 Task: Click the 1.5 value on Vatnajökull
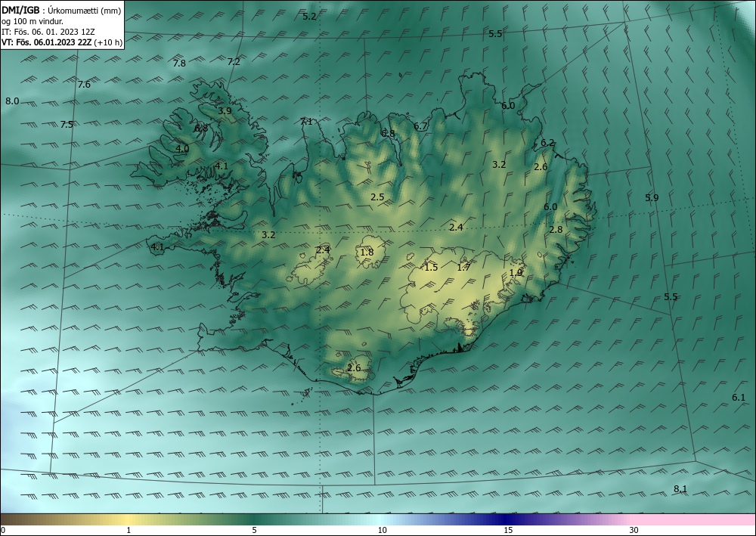point(431,267)
